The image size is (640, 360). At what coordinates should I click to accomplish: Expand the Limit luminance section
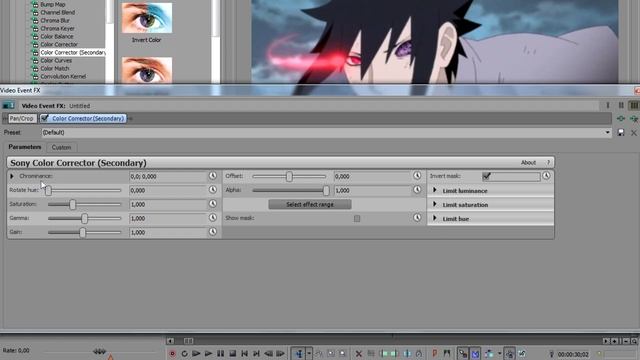coord(435,191)
